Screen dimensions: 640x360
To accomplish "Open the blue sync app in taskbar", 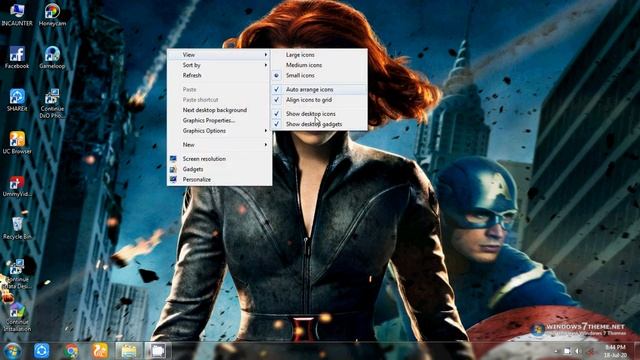I will coord(41,351).
